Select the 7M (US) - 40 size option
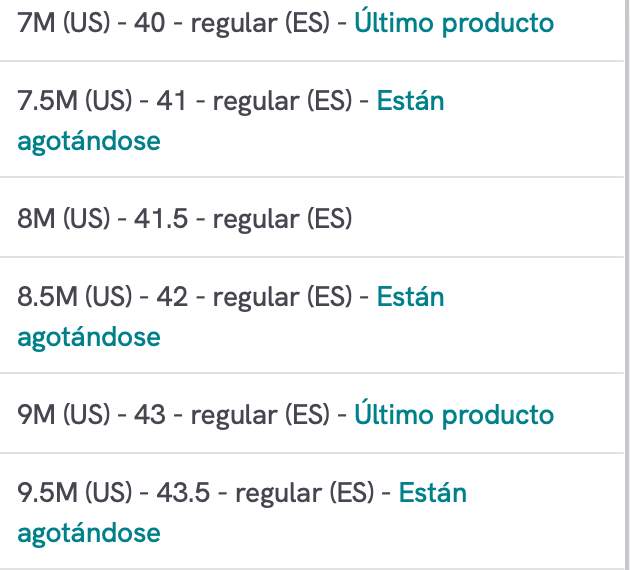The width and height of the screenshot is (630, 570). coord(312,24)
